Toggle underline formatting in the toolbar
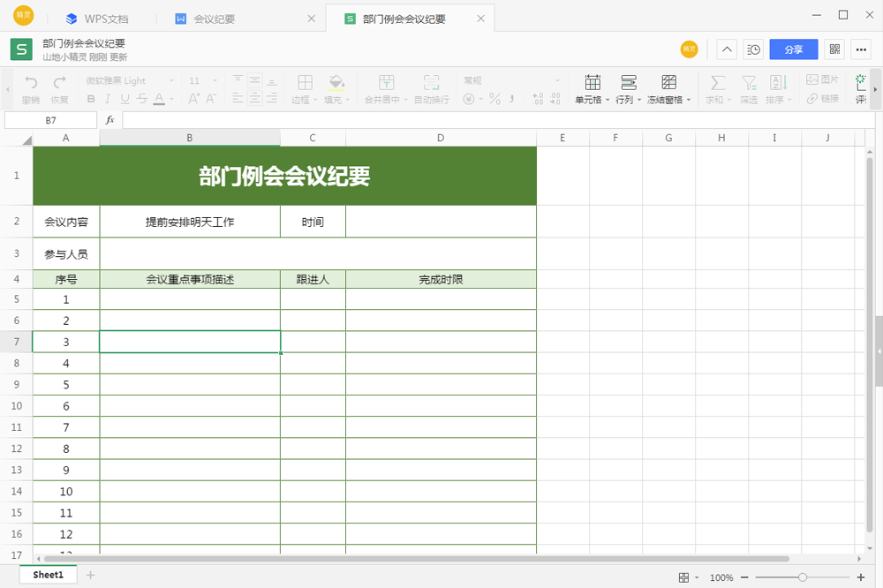This screenshot has height=588, width=883. click(125, 97)
